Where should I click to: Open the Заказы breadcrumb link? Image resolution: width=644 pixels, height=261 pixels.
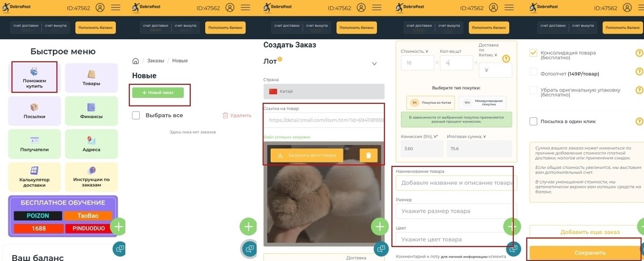(x=156, y=61)
